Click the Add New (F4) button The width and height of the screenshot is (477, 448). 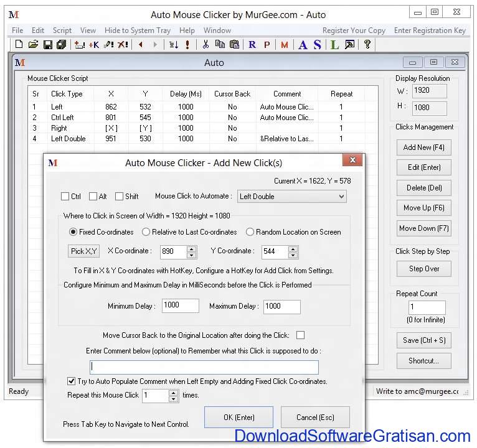[x=424, y=147]
